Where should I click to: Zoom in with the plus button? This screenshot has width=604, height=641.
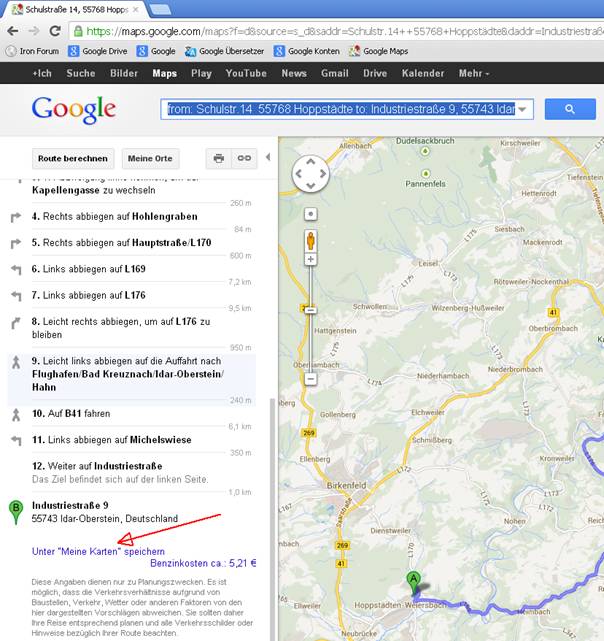[x=311, y=259]
